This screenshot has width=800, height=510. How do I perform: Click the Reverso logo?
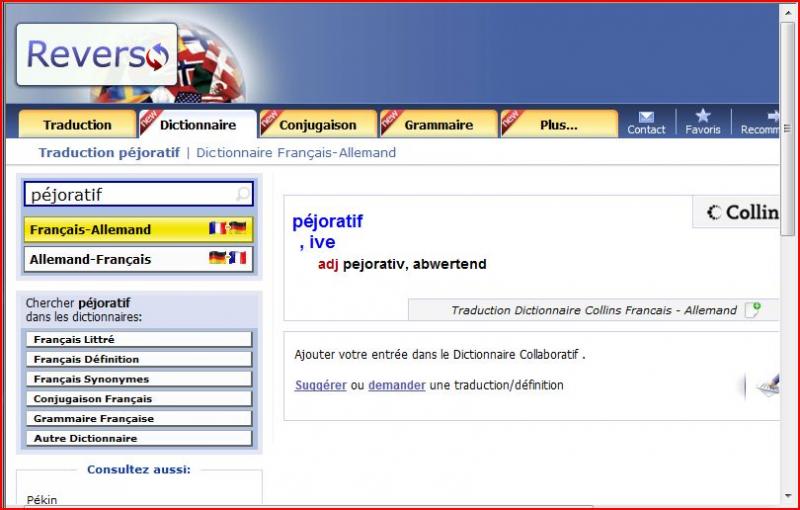tap(97, 54)
